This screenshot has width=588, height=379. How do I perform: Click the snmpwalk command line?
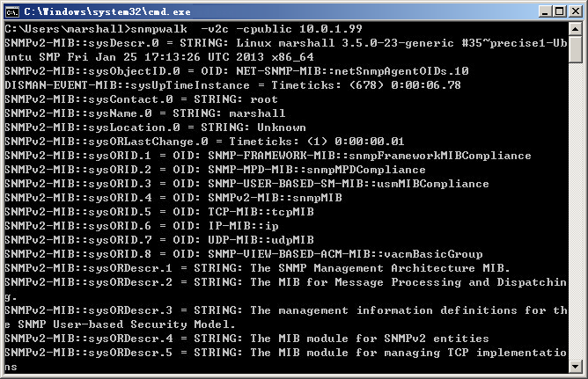183,29
